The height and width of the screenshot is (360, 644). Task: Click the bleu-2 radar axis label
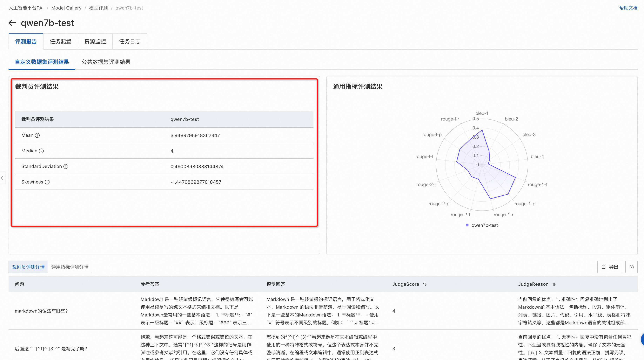511,119
